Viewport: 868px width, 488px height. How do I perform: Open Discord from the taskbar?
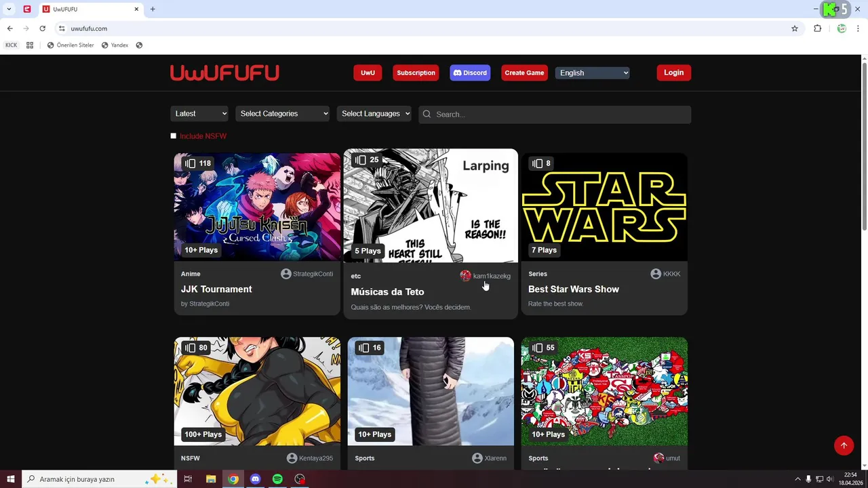pos(255,479)
